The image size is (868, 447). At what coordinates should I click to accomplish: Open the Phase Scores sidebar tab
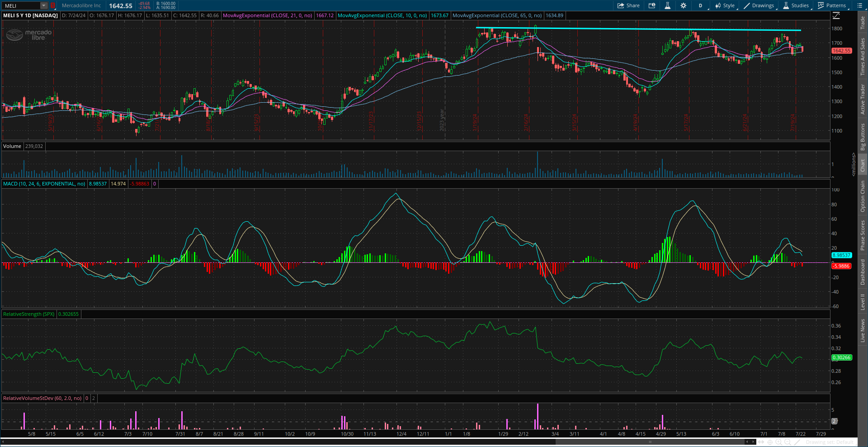[x=863, y=235]
